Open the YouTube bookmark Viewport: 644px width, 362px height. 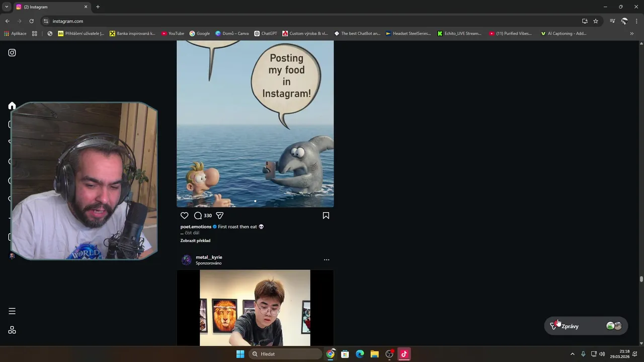tap(173, 34)
